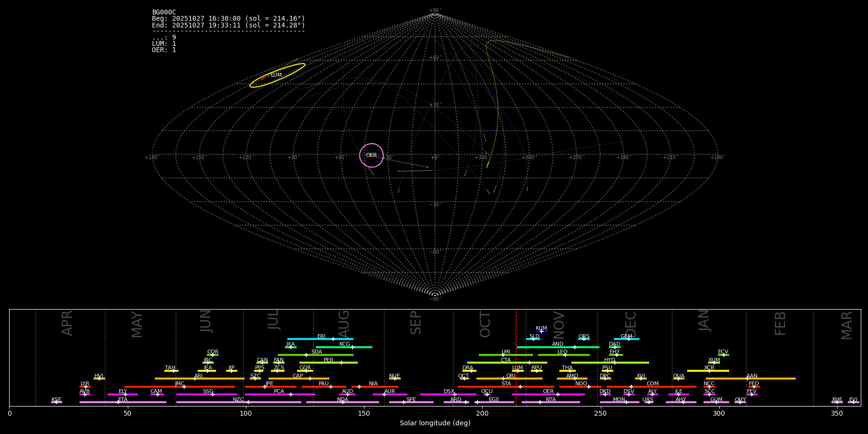Click the AUG month label in the timeline
This screenshot has width=868, height=434.
tap(344, 324)
